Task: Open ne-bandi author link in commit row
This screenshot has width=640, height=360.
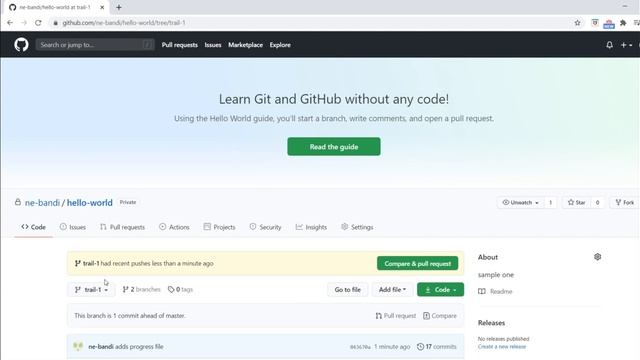Action: 101,347
